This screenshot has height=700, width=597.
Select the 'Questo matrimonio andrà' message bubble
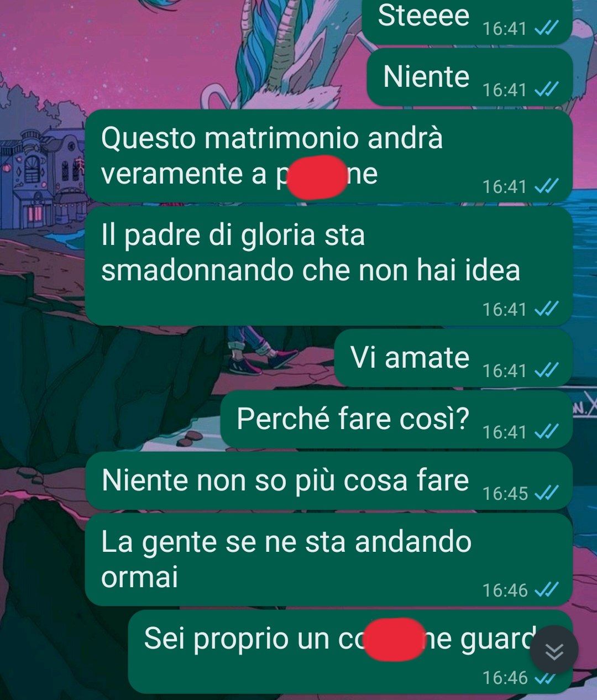328,156
